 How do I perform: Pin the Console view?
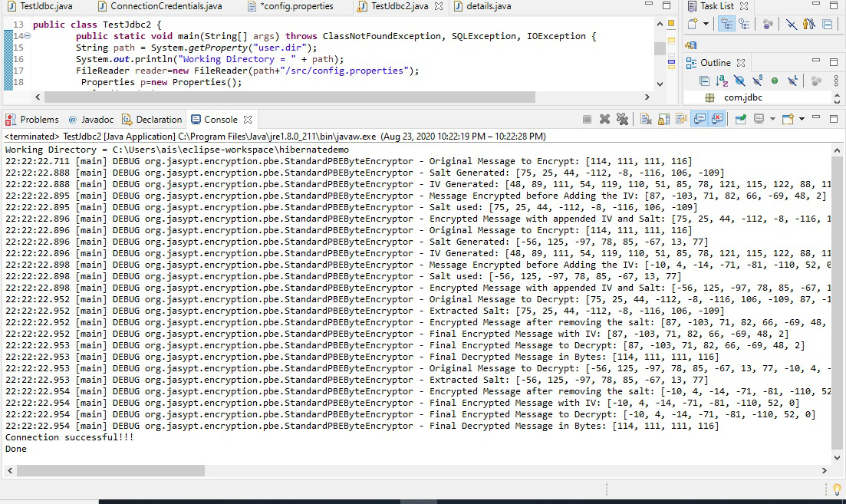pyautogui.click(x=741, y=119)
